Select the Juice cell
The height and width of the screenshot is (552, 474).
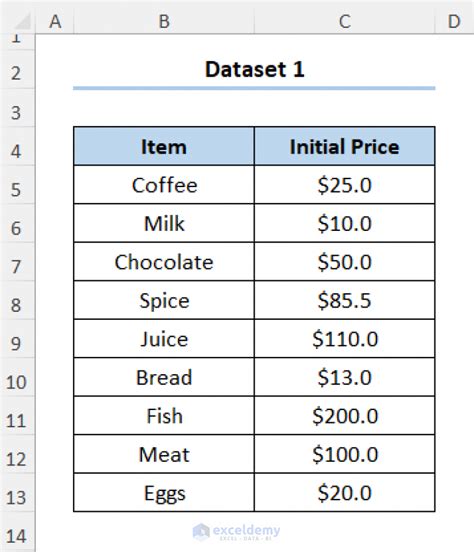[x=164, y=339]
